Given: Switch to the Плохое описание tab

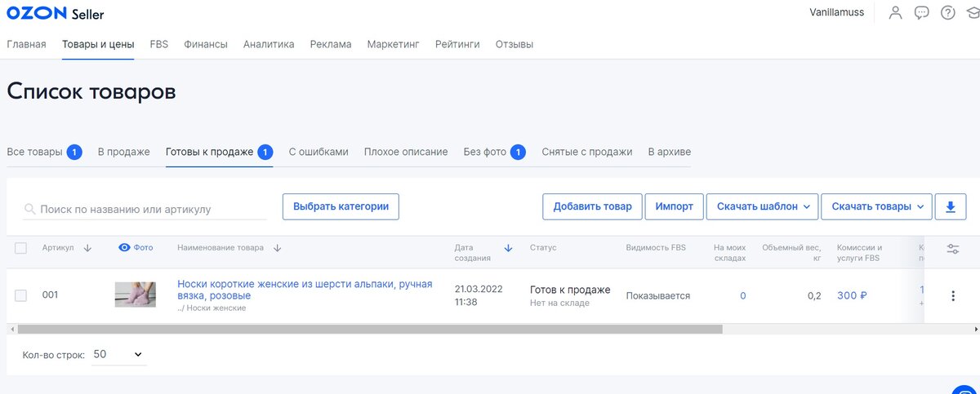Looking at the screenshot, I should click(406, 152).
